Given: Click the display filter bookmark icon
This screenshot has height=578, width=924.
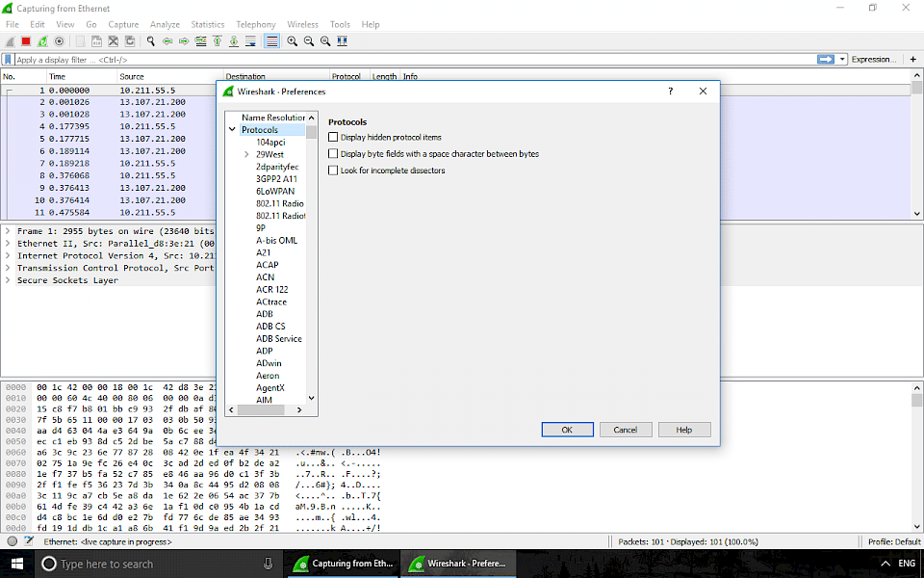Looking at the screenshot, I should pos(9,60).
